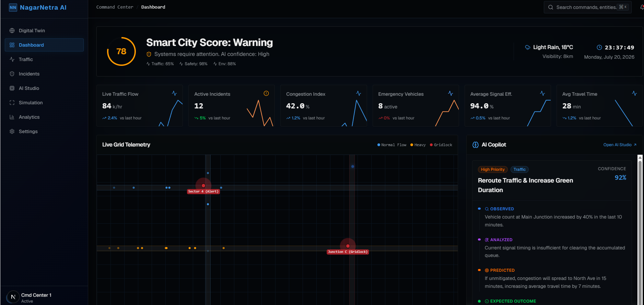
Task: Open the Simulation frame icon
Action: [12, 103]
